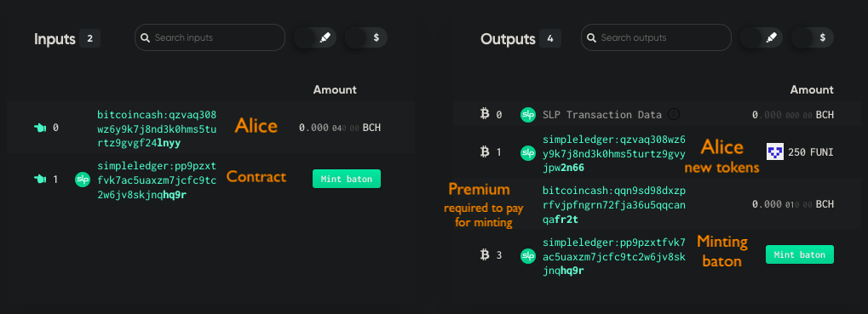Click the Search inputs field

pyautogui.click(x=210, y=37)
